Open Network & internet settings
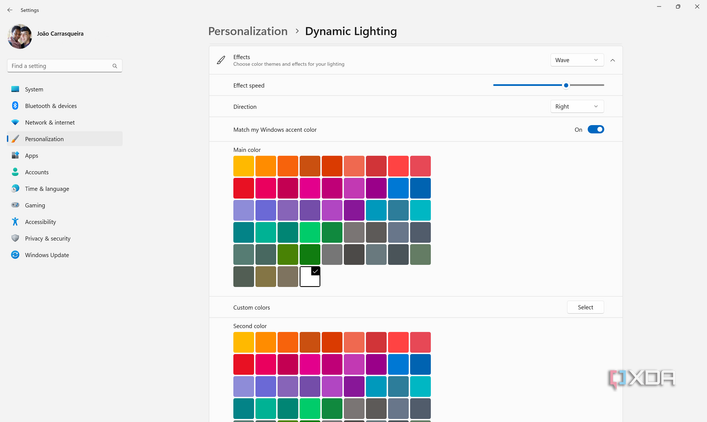This screenshot has height=422, width=707. pos(65,122)
